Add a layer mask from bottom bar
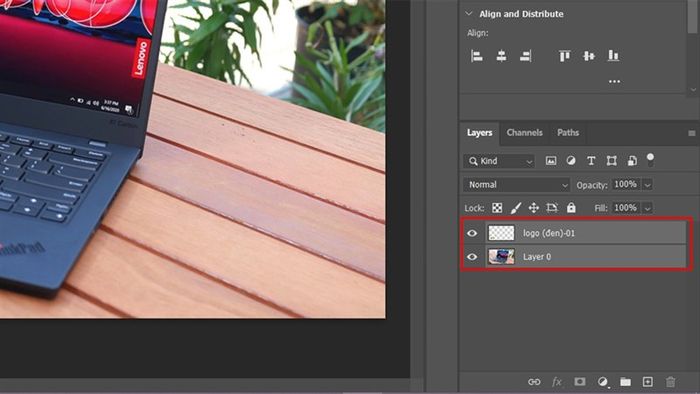This screenshot has width=700, height=394. point(579,382)
